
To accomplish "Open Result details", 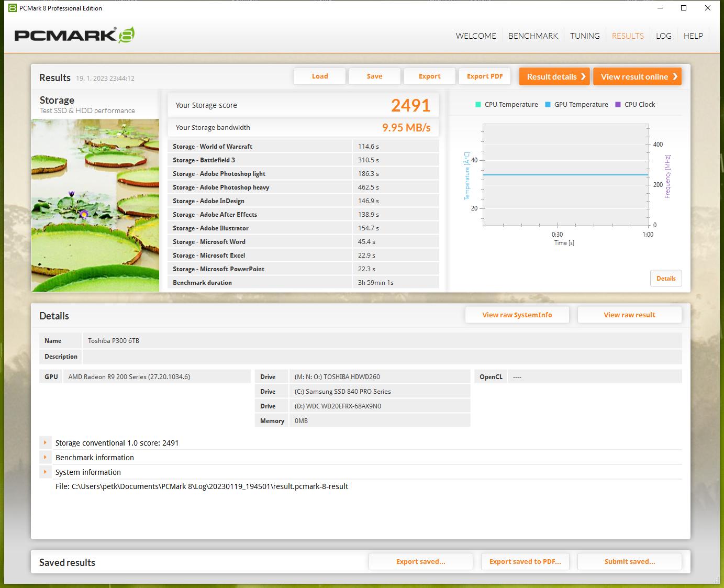I will (554, 76).
